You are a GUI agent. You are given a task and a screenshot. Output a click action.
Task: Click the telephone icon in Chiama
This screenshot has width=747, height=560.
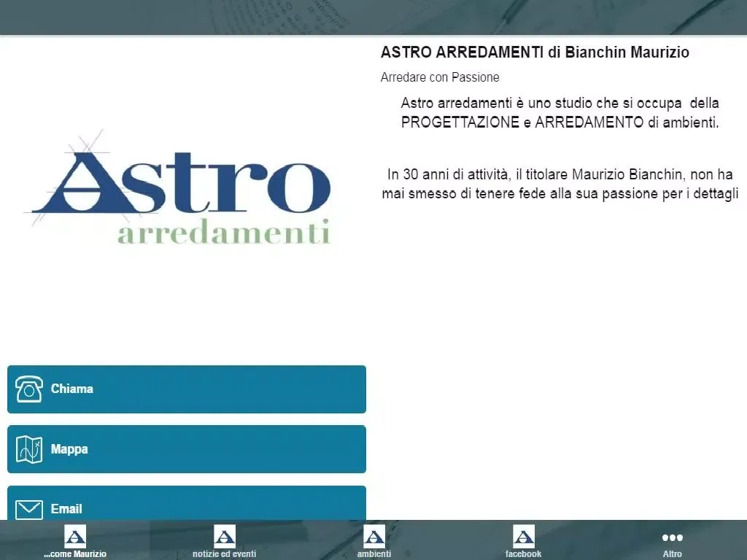point(29,389)
